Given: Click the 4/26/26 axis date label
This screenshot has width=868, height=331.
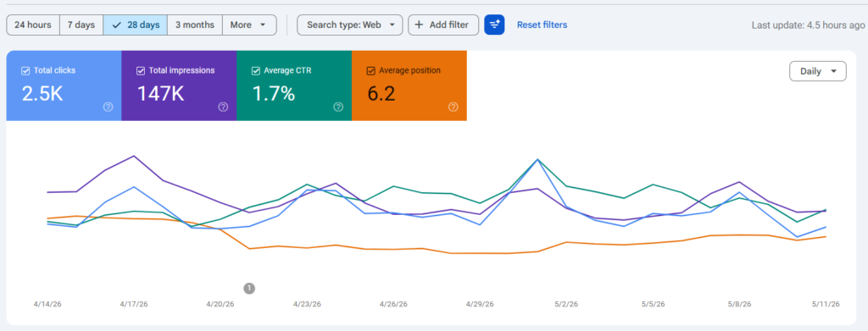Looking at the screenshot, I should (x=393, y=305).
